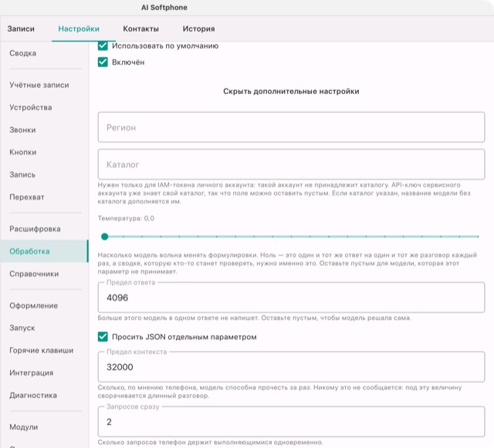Switch to the Контакты tab

[140, 29]
